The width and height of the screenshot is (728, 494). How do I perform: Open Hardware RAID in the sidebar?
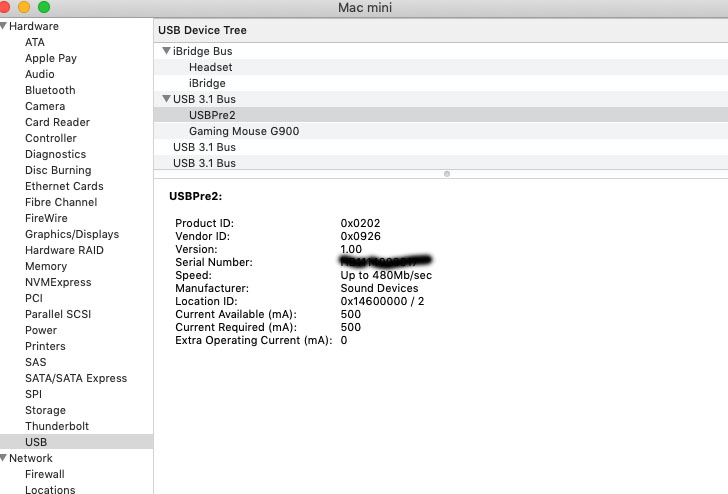(64, 250)
